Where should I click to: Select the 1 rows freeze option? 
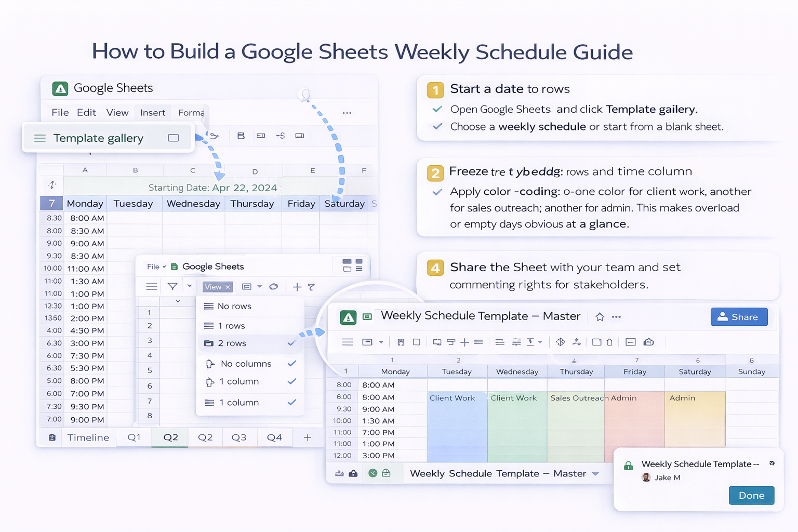(250, 326)
